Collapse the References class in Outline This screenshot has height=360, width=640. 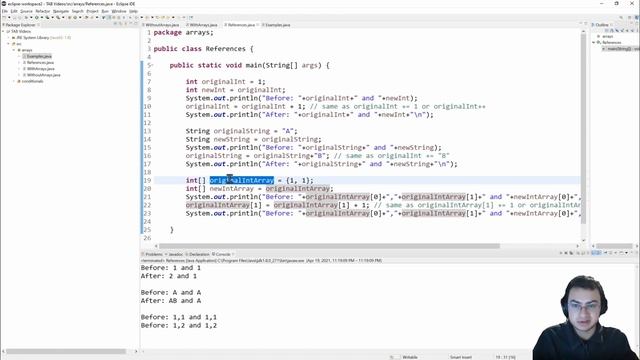[x=594, y=42]
